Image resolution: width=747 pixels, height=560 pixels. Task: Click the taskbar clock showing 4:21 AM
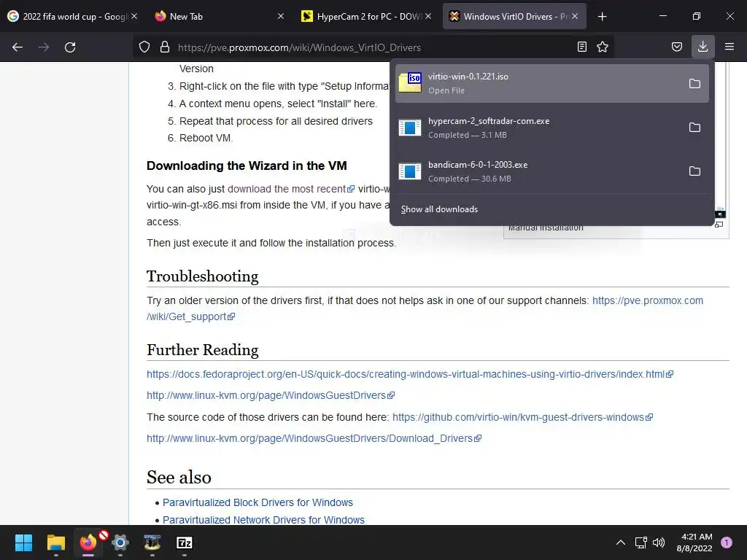coord(694,542)
